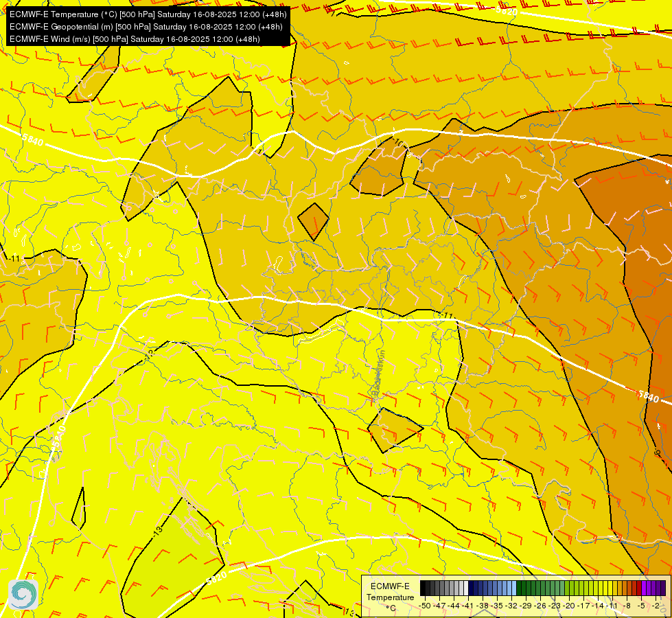Click the -2 legend tick label
672x618 pixels.
656,606
